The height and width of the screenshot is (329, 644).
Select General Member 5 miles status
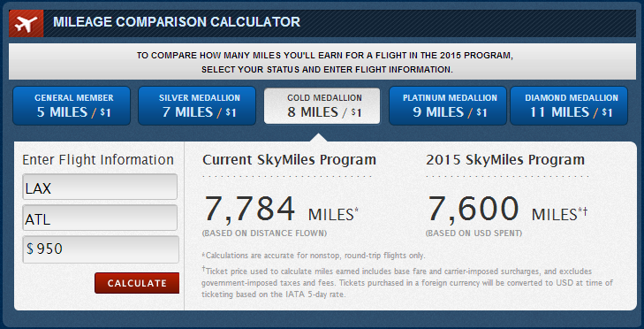tap(72, 106)
